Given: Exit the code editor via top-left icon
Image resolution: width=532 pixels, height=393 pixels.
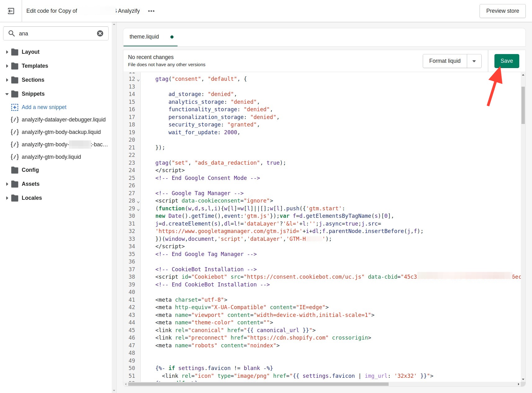Looking at the screenshot, I should tap(11, 11).
